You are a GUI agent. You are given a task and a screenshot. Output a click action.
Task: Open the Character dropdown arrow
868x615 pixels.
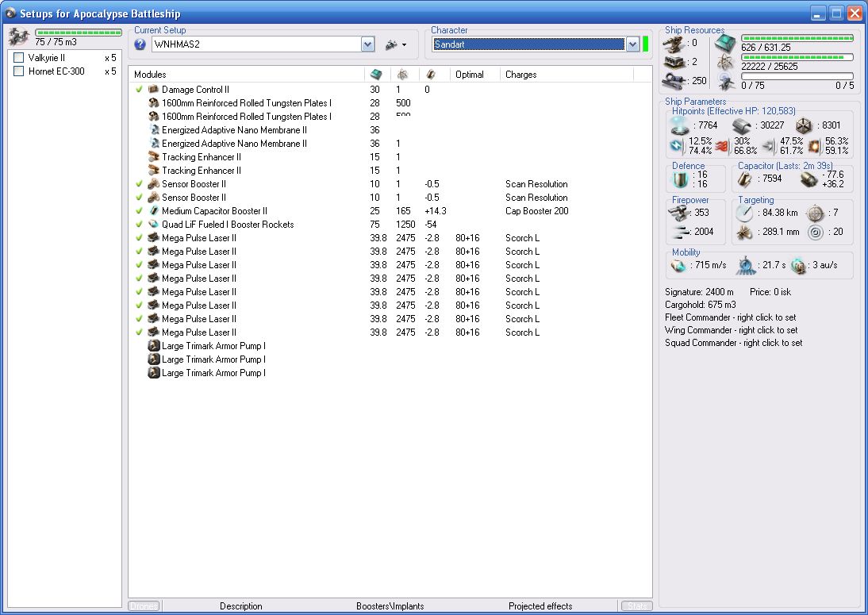(632, 44)
